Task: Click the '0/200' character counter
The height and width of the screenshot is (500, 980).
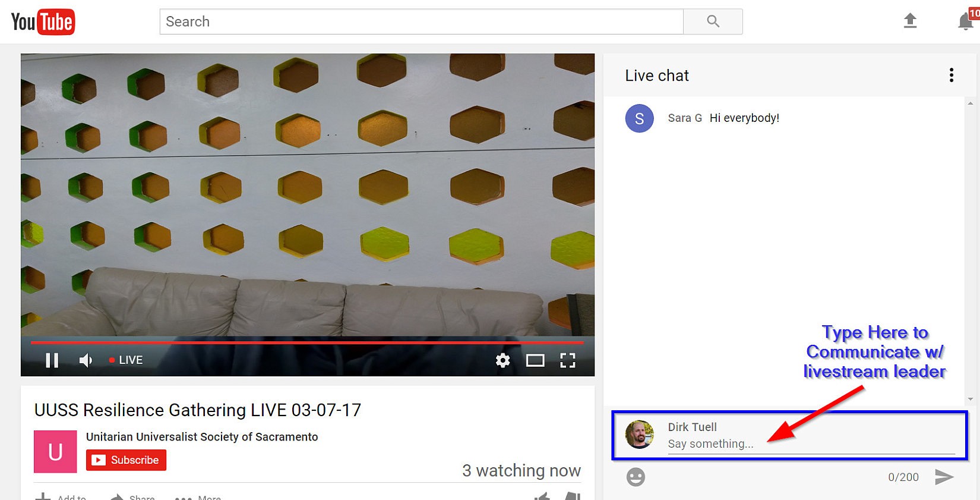Action: [903, 477]
